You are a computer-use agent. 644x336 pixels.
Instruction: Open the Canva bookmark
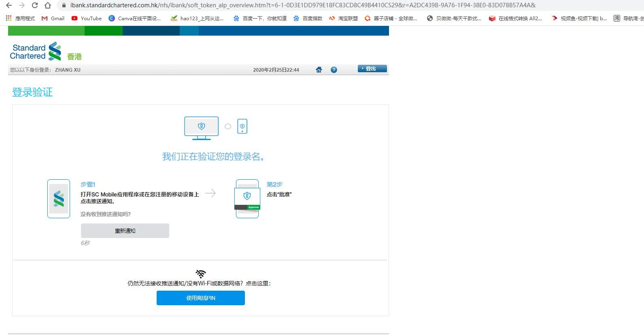click(x=135, y=18)
